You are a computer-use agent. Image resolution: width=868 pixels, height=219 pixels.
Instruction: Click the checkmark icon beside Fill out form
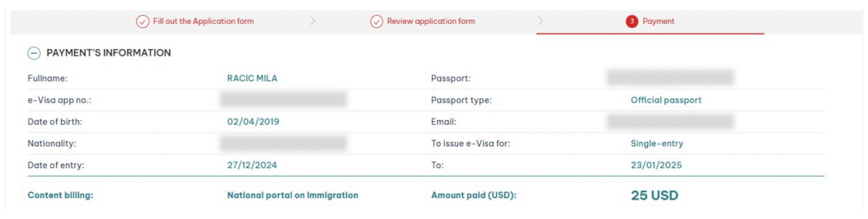pos(142,22)
